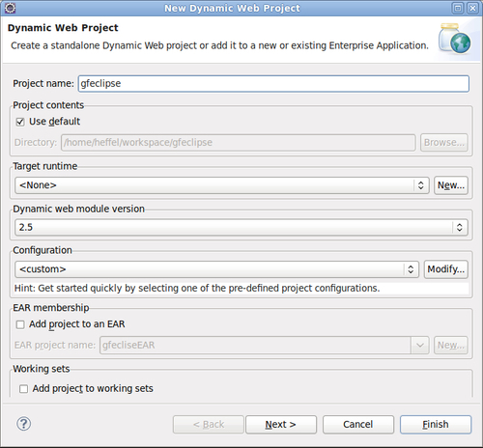Click the Next button
This screenshot has height=448, width=483.
click(x=281, y=425)
